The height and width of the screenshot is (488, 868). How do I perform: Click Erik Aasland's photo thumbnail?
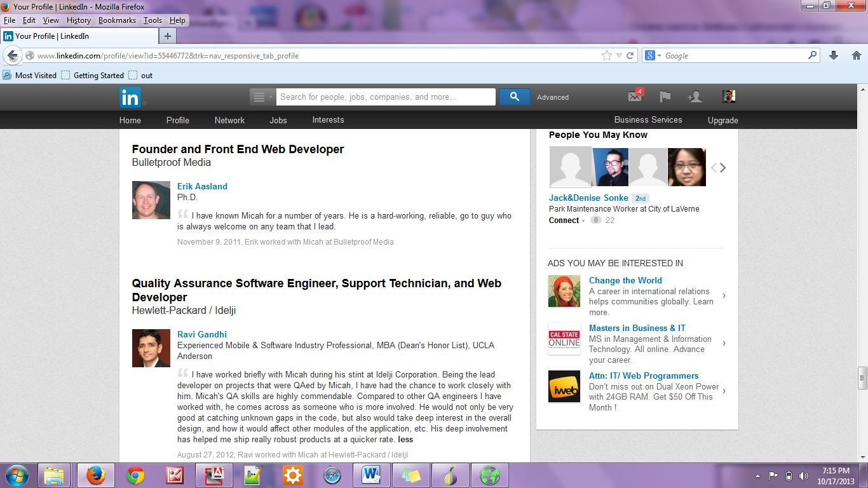(151, 200)
